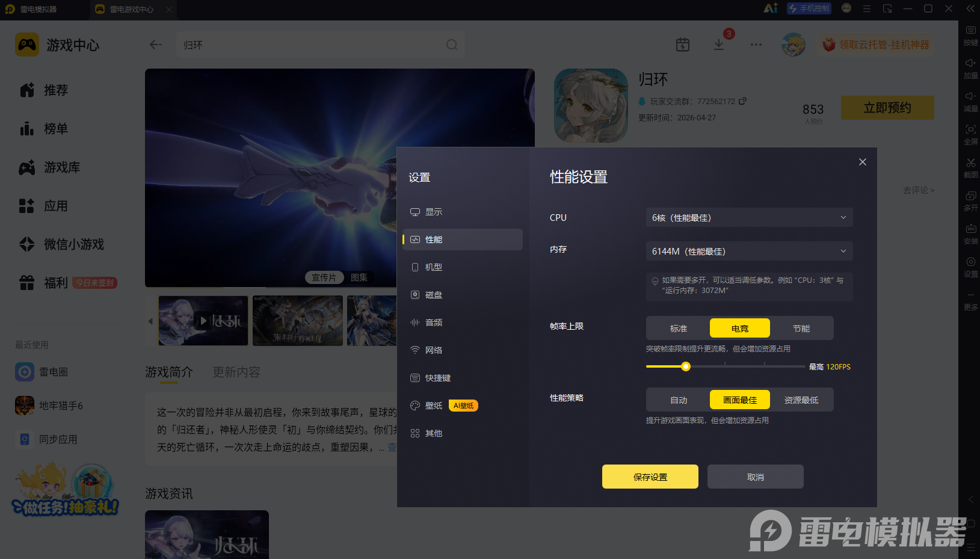This screenshot has height=559, width=980.
Task: Select the 性能 performance settings section
Action: click(462, 239)
